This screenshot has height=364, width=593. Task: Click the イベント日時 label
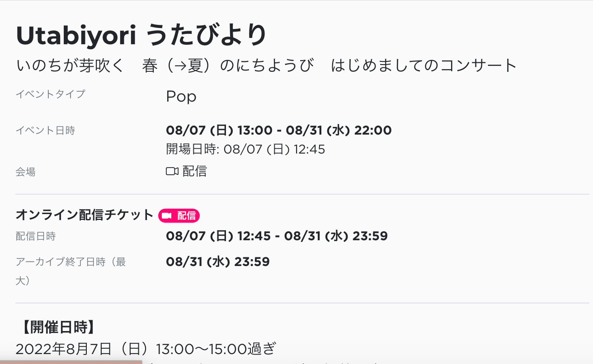click(x=45, y=131)
